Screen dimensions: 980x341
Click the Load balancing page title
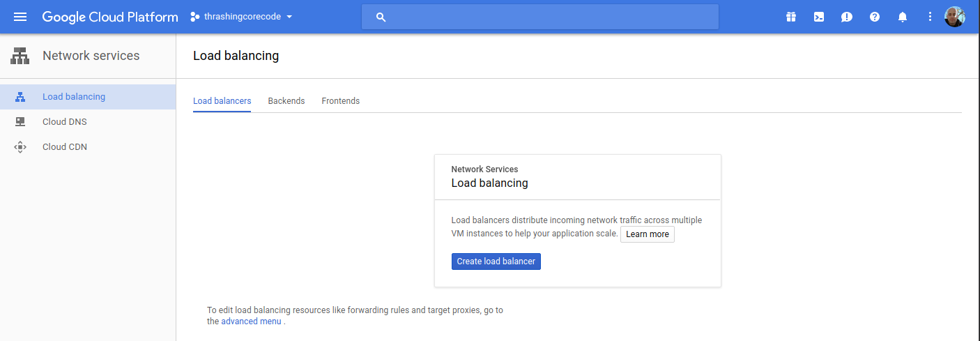[236, 56]
